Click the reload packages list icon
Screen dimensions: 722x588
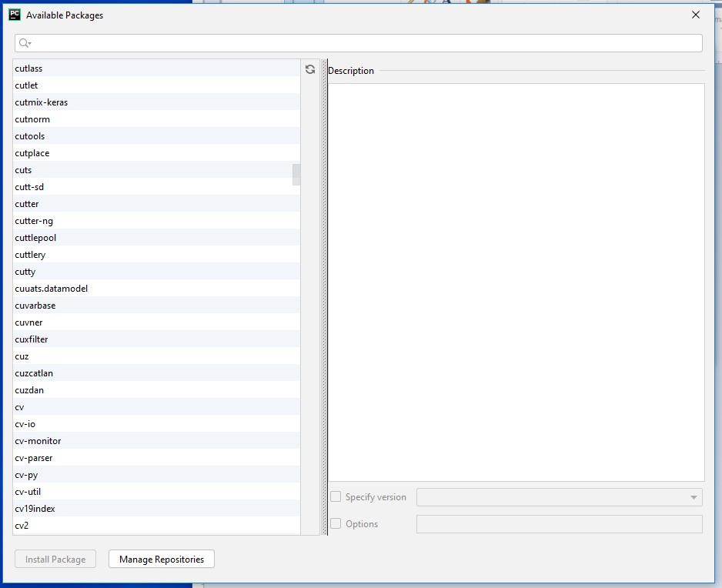(309, 69)
